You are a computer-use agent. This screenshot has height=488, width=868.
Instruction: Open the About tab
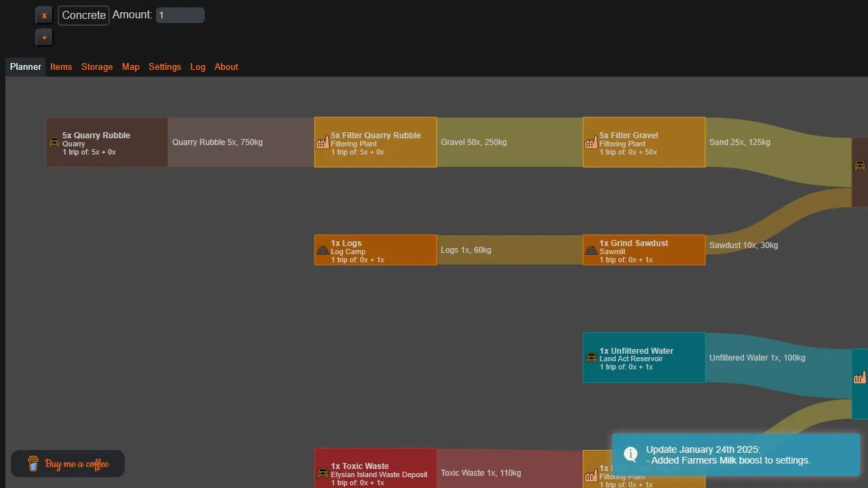coord(226,66)
